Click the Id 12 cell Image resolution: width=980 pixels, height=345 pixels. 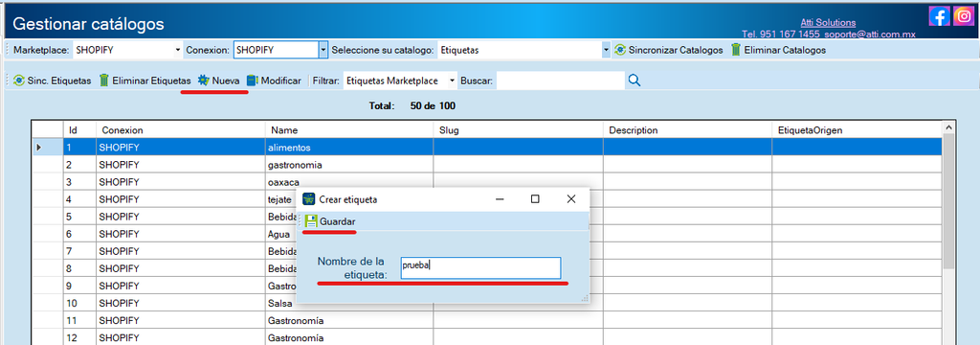(x=79, y=338)
